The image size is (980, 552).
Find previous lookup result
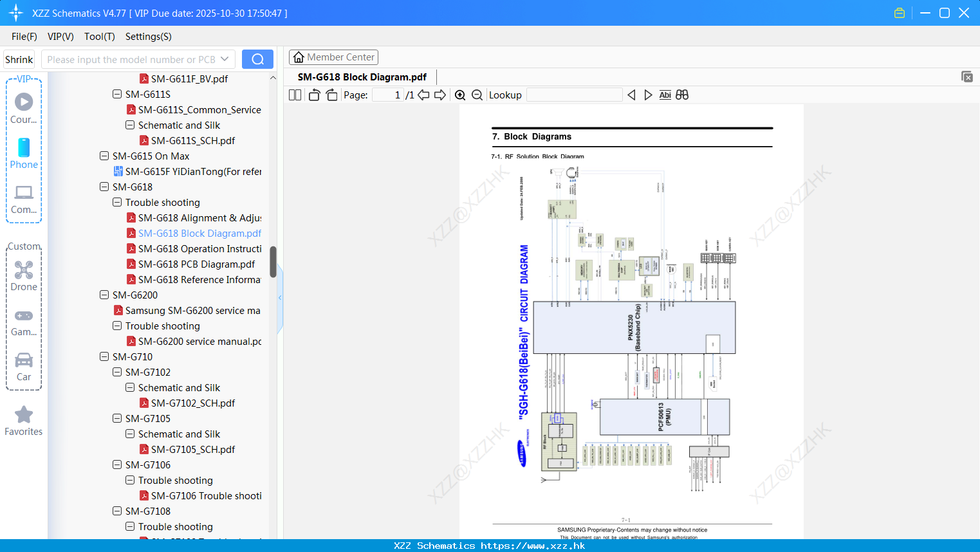click(631, 95)
